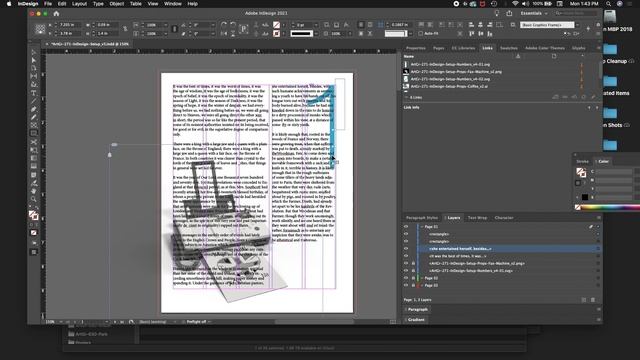Switch to the Paragraph Styles tab

[x=422, y=218]
